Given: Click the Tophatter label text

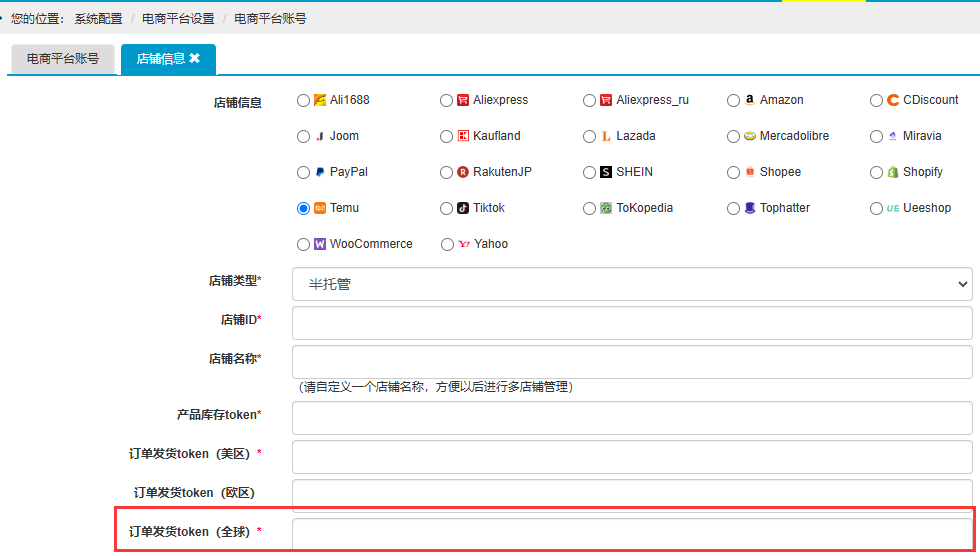Looking at the screenshot, I should pyautogui.click(x=784, y=208).
